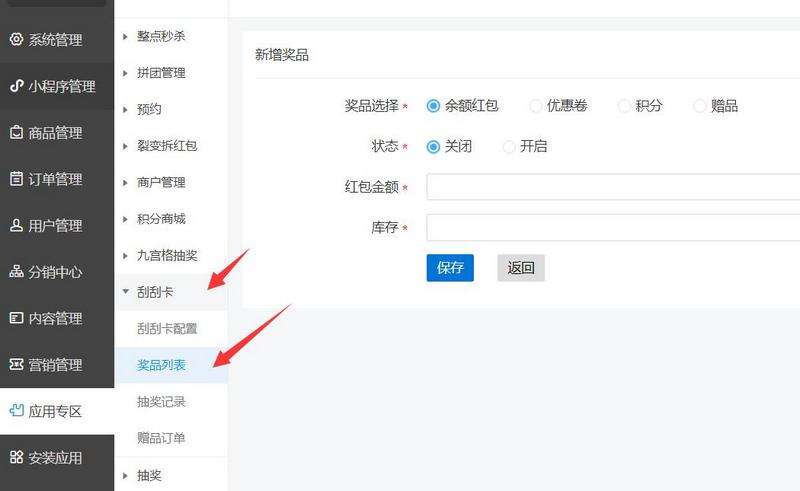The width and height of the screenshot is (800, 491).
Task: Click the hierarchy icon for 分销中心
Action: coord(16,272)
